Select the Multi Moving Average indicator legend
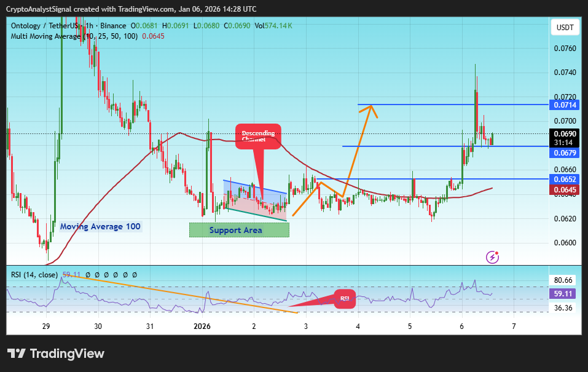 [74, 36]
